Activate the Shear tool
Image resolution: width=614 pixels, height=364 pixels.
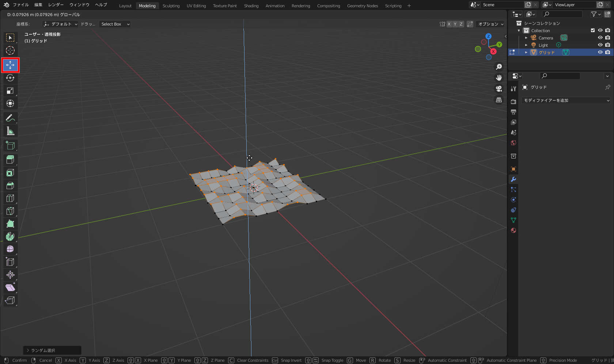coord(10,287)
